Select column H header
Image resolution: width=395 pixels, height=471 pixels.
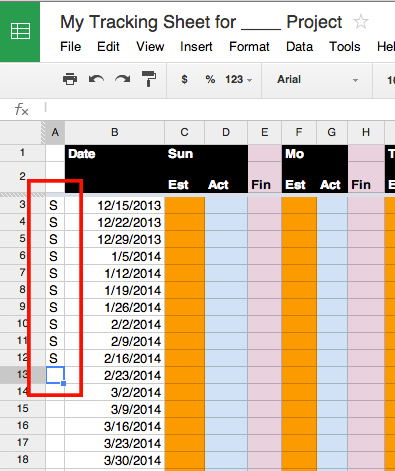pos(366,133)
